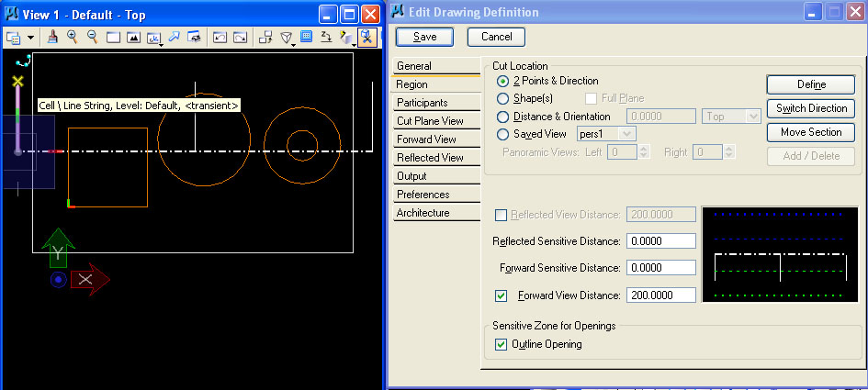This screenshot has height=390, width=868.
Task: Open the view perspective triangle tool
Action: pos(287,38)
